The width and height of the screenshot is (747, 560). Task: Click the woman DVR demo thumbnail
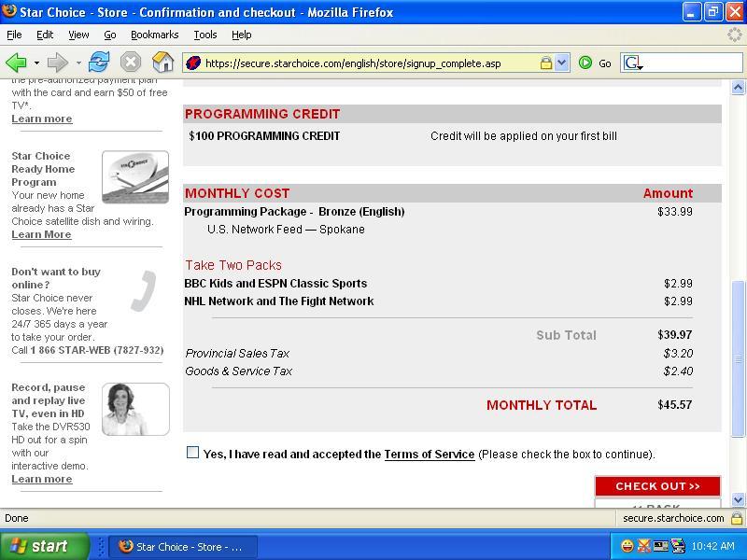click(135, 409)
